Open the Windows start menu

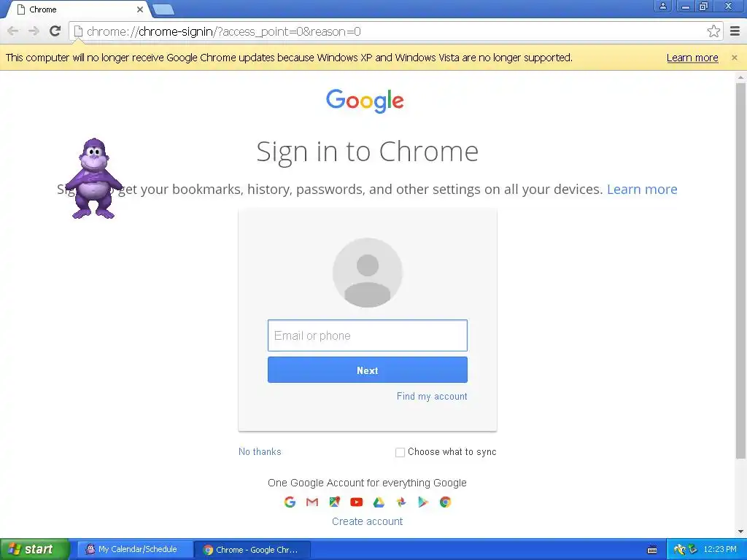(x=34, y=549)
